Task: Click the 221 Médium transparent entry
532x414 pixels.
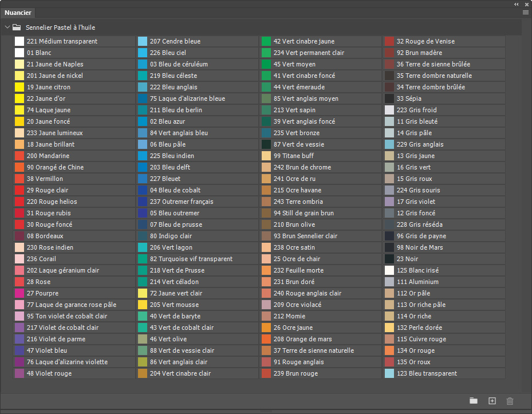Action: (x=74, y=41)
